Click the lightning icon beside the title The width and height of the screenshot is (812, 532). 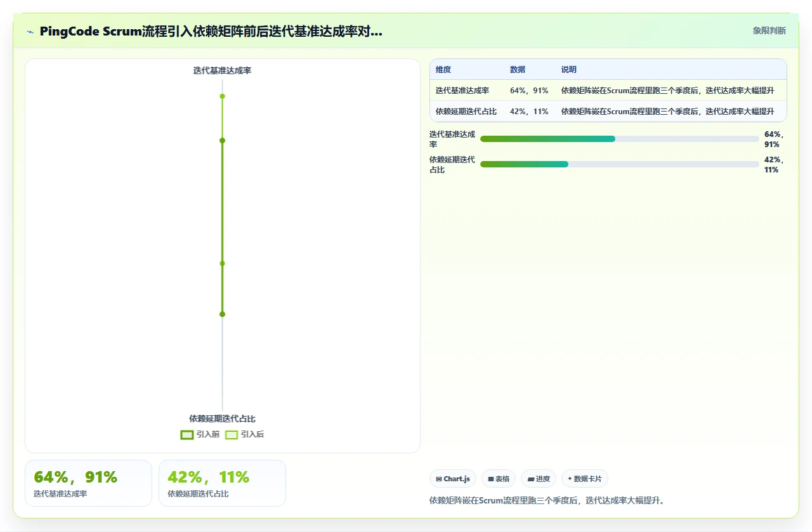(x=30, y=32)
